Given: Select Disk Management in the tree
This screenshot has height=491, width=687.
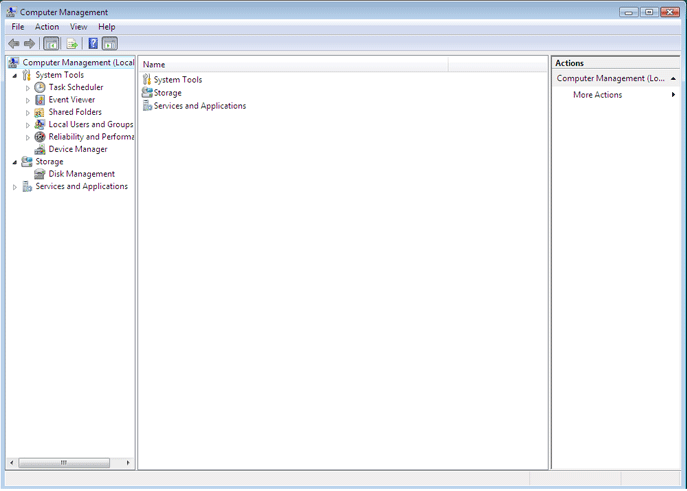Looking at the screenshot, I should pos(81,174).
